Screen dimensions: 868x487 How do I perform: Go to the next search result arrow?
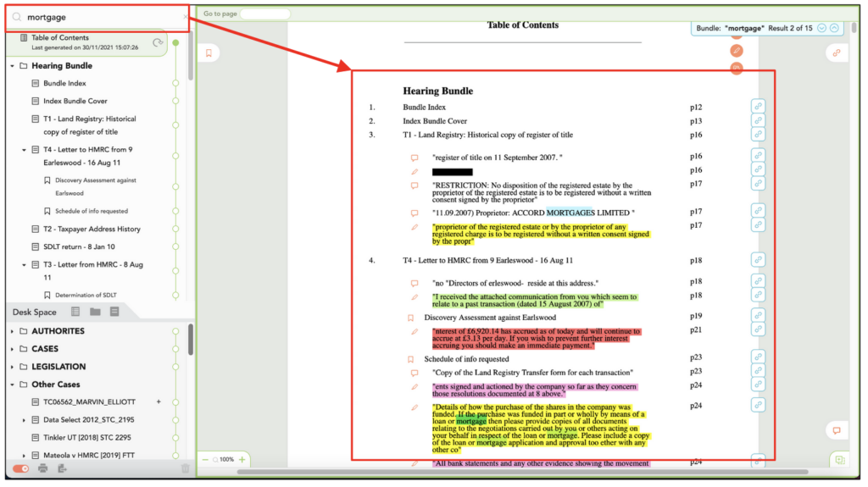(821, 28)
